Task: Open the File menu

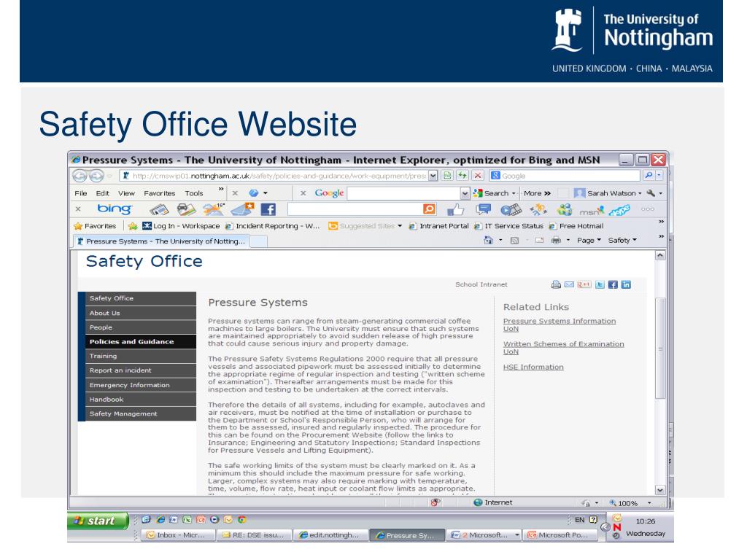Action: (81, 193)
